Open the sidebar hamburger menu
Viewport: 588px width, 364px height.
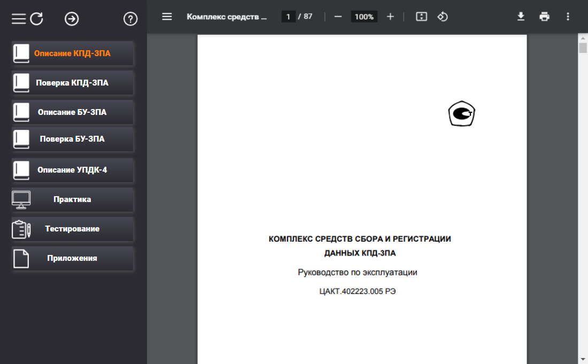tap(19, 19)
